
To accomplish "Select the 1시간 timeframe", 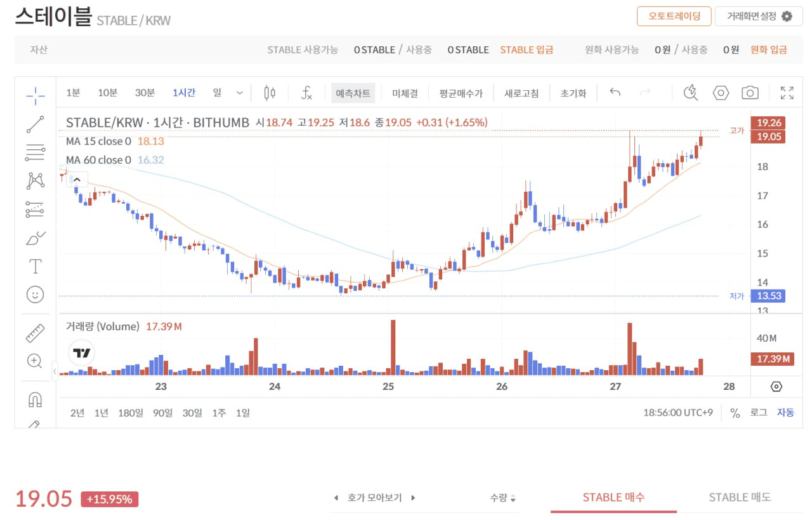I will (x=184, y=92).
